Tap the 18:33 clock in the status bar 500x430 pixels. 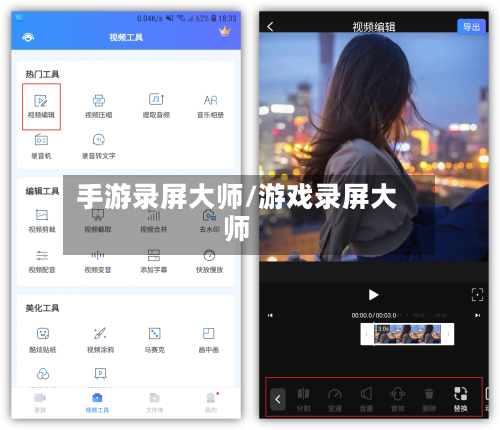point(227,18)
